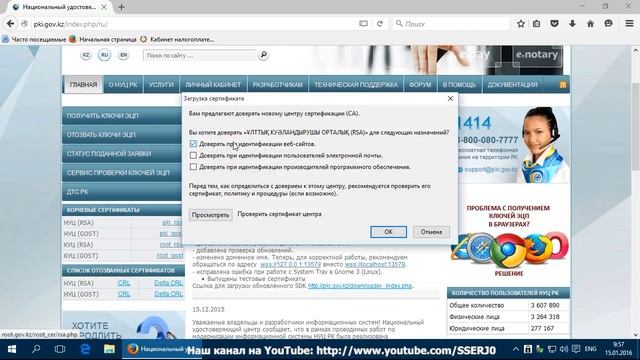The width and height of the screenshot is (640, 360).
Task: Switch site language to RU
Action: click(x=104, y=55)
